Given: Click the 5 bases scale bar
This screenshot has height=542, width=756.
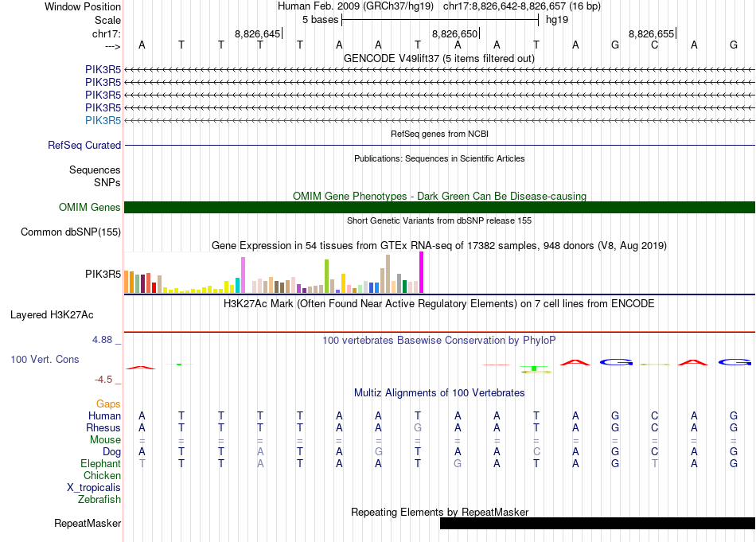Looking at the screenshot, I should [440, 20].
